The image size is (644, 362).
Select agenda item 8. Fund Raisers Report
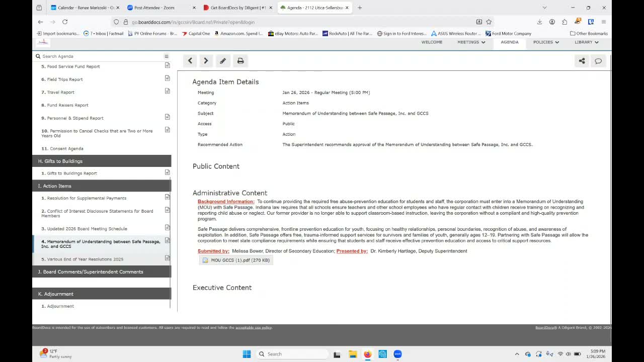coord(65,105)
